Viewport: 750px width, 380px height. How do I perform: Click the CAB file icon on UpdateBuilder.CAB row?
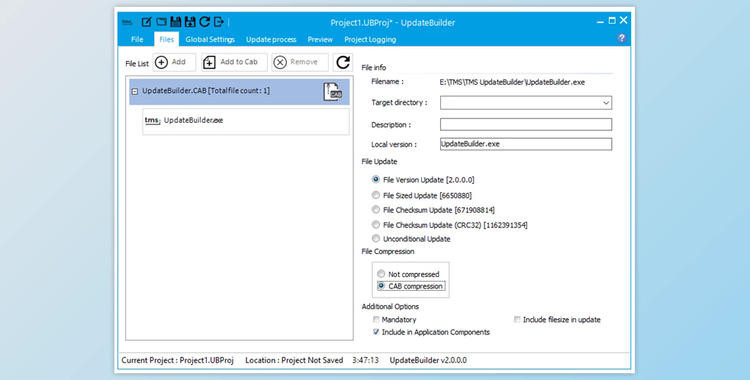(x=332, y=91)
